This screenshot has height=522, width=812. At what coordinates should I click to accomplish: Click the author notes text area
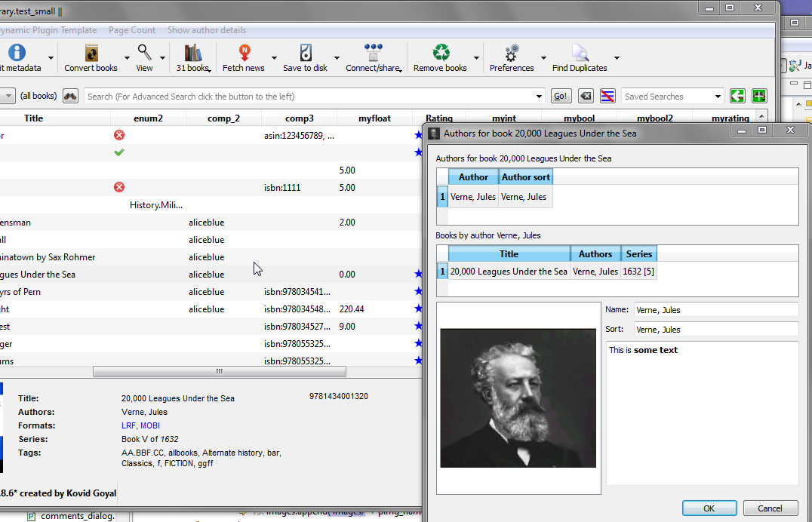point(703,413)
